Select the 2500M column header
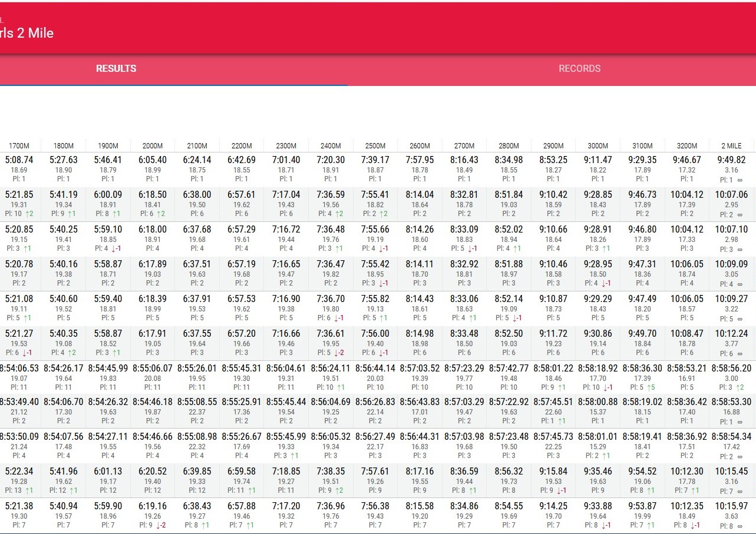The height and width of the screenshot is (534, 756). (375, 146)
